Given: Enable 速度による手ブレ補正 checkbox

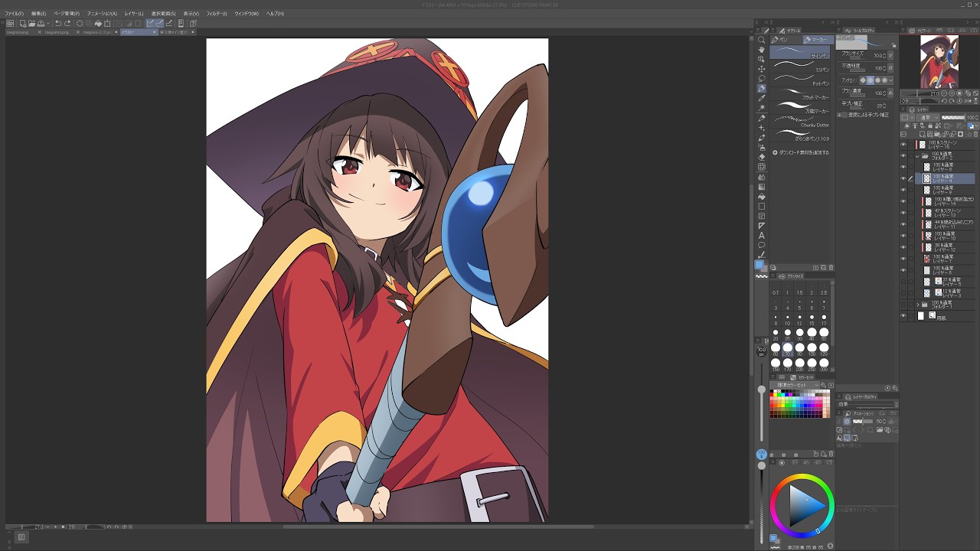Looking at the screenshot, I should click(x=844, y=115).
